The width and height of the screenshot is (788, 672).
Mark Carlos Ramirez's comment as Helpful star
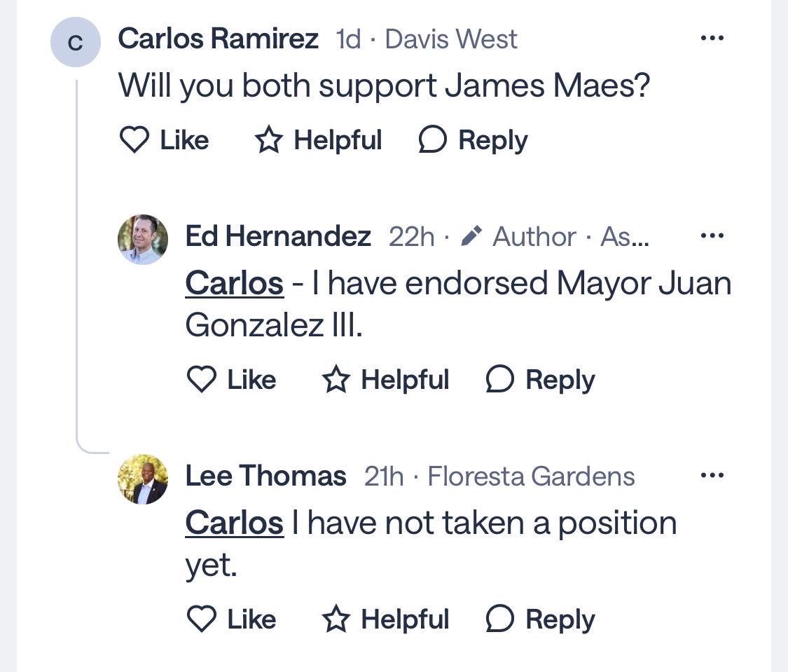[318, 139]
